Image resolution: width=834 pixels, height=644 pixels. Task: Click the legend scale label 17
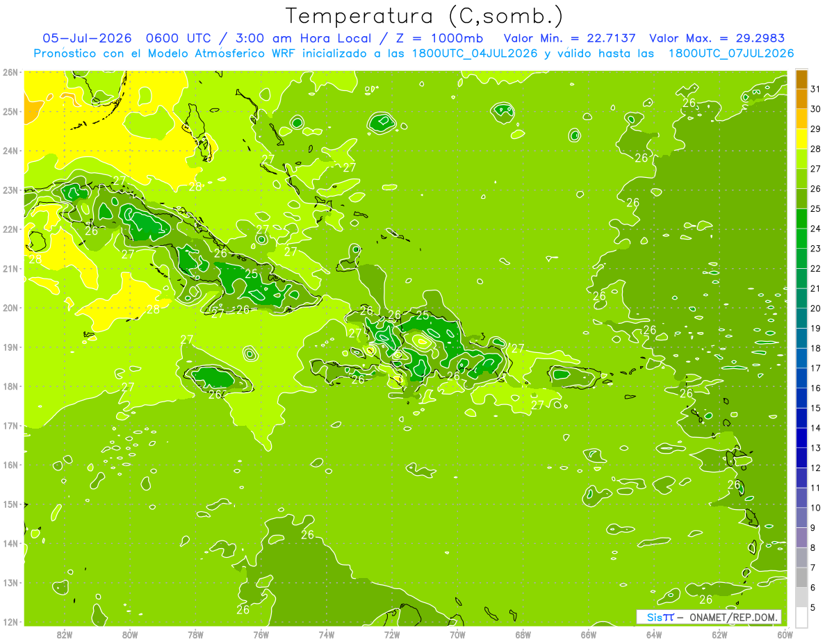point(815,368)
